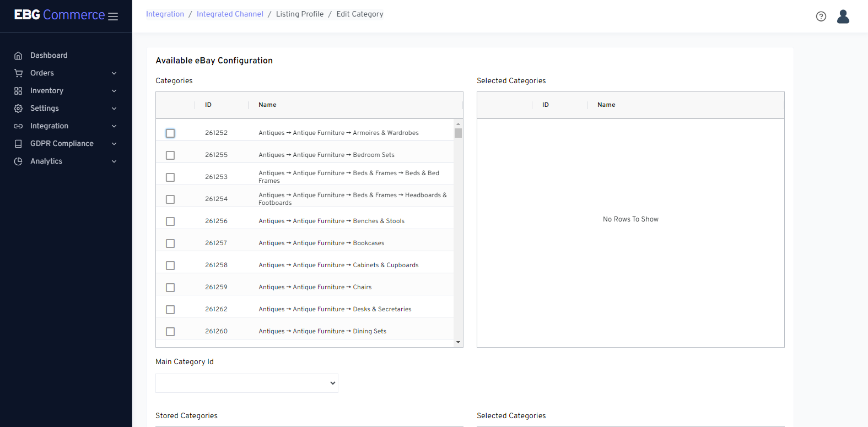Click the Name column header in Categories
This screenshot has width=868, height=427.
267,105
